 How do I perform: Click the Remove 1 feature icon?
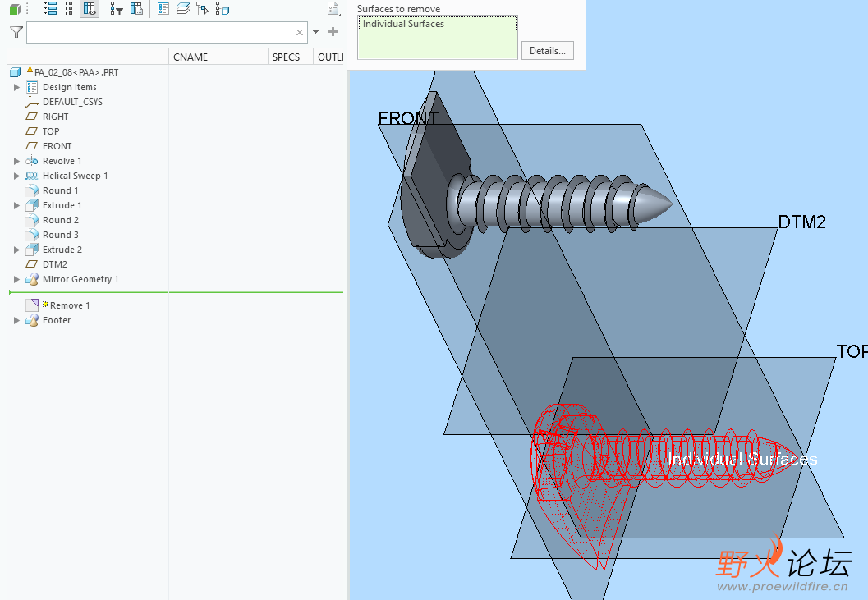[31, 305]
